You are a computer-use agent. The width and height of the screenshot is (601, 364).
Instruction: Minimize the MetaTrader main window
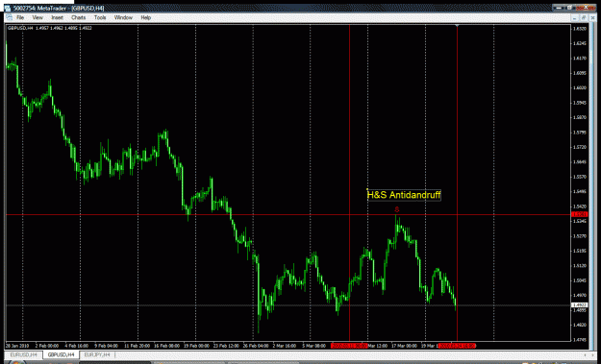click(559, 8)
